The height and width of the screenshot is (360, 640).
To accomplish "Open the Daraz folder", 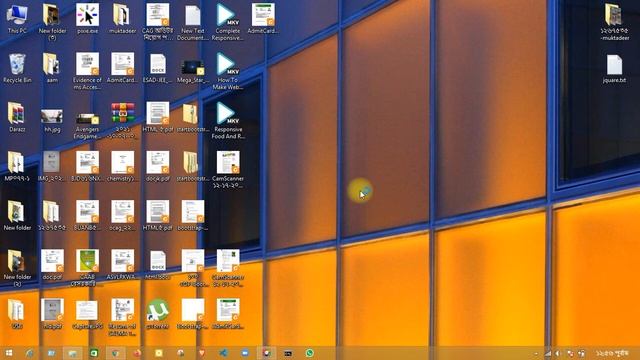I will pos(17,118).
